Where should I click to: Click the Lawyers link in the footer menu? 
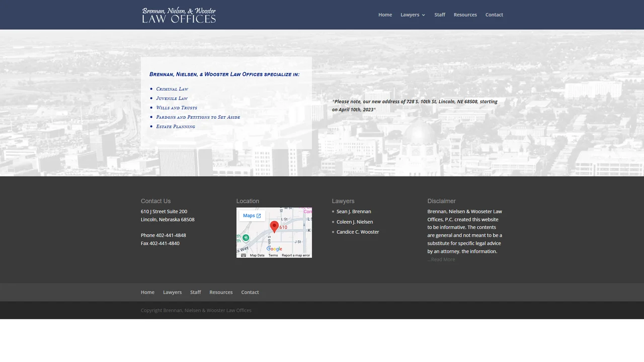(x=172, y=292)
